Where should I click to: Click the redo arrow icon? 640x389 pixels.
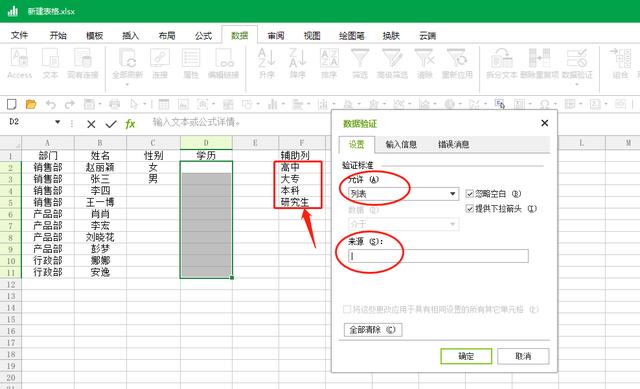[x=69, y=104]
